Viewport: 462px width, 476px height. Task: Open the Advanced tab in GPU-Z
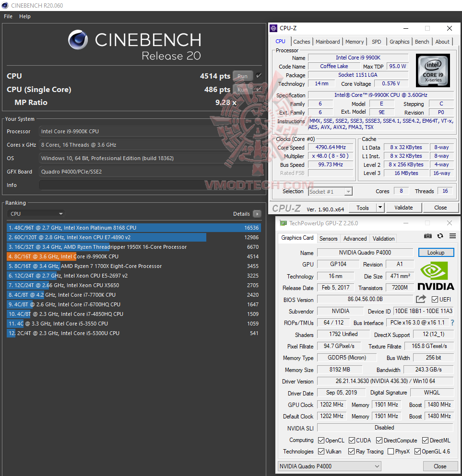coord(355,239)
